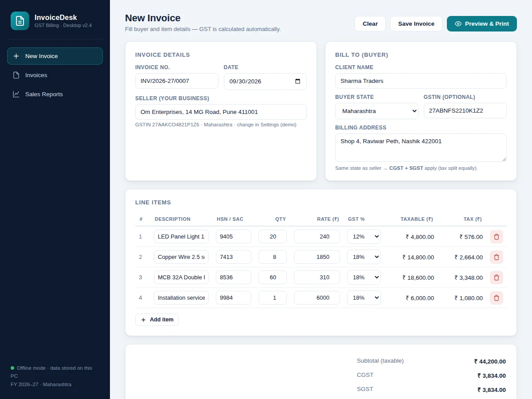Open GST % dropdown for MCB 32A Double
532x399 pixels.
click(364, 278)
